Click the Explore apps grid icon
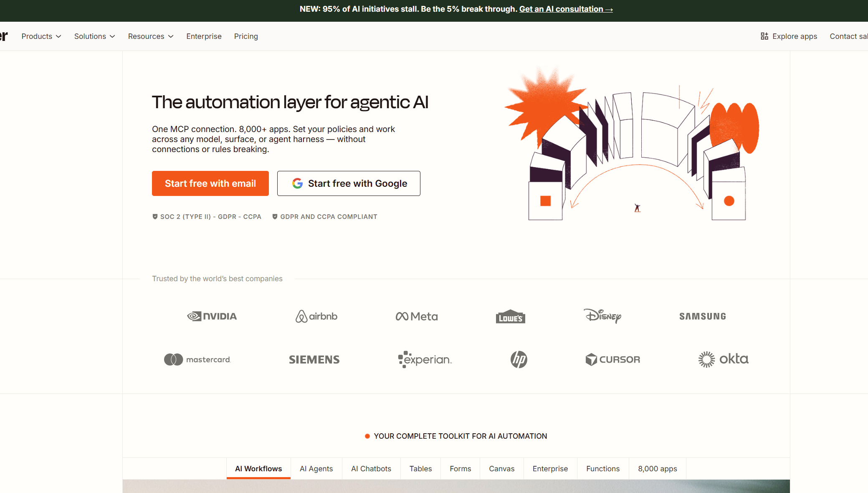 [x=764, y=36]
